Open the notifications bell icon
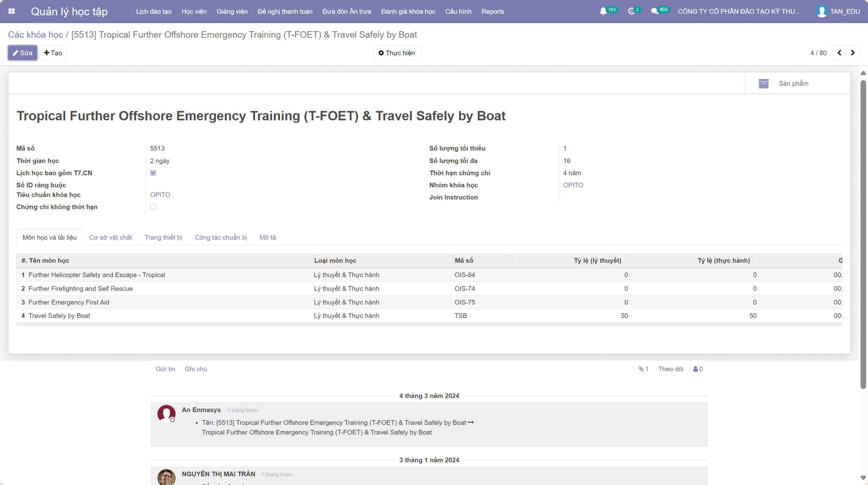The image size is (868, 485). [603, 11]
